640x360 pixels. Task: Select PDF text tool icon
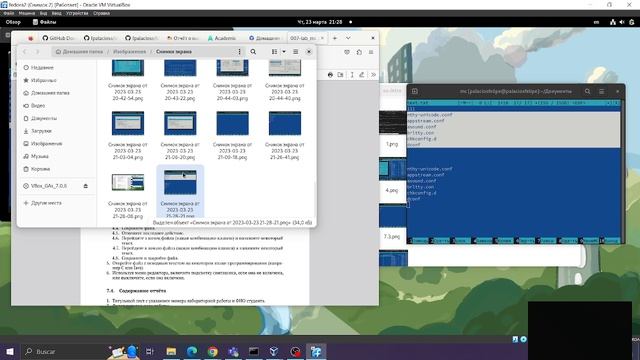(x=352, y=75)
